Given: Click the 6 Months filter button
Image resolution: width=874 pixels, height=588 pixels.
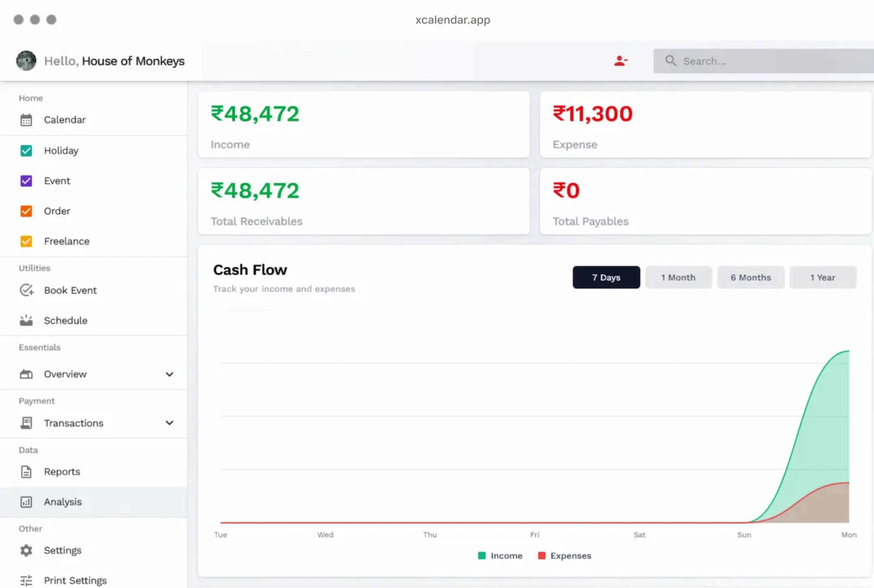Looking at the screenshot, I should coord(751,277).
